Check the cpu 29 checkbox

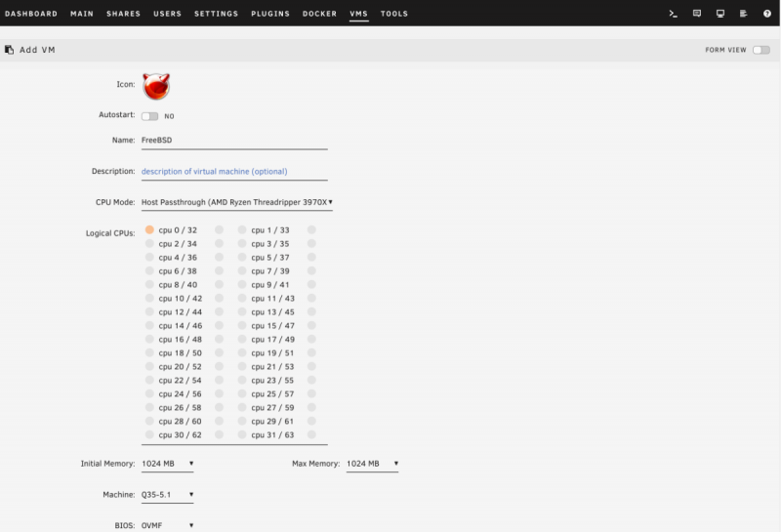[x=242, y=421]
